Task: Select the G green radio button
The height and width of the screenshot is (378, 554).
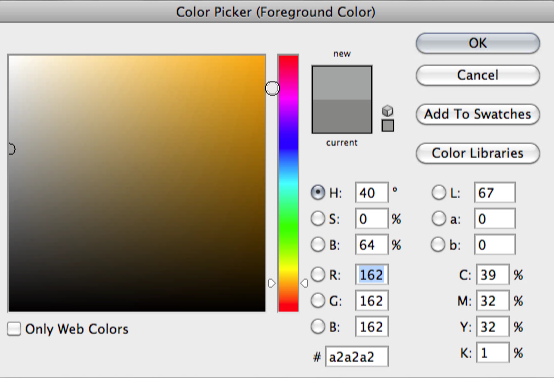Action: click(x=318, y=301)
